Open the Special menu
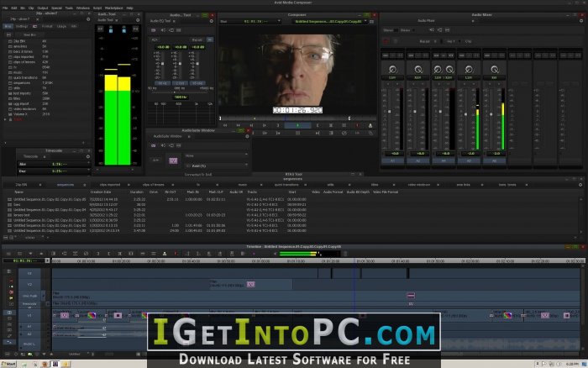The width and height of the screenshot is (588, 368). (56, 8)
